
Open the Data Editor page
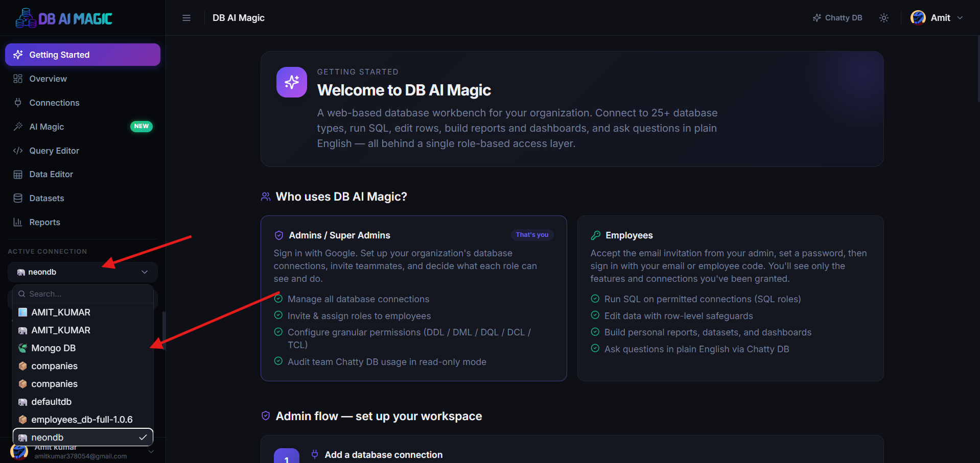tap(83, 174)
